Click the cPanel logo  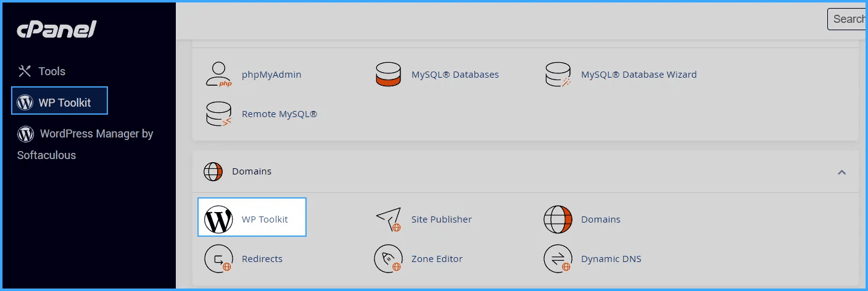pos(57,29)
